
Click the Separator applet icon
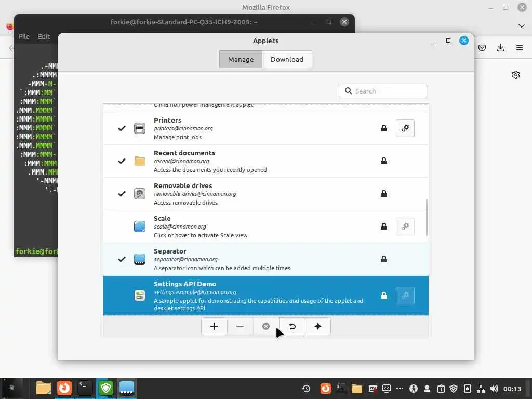(139, 259)
